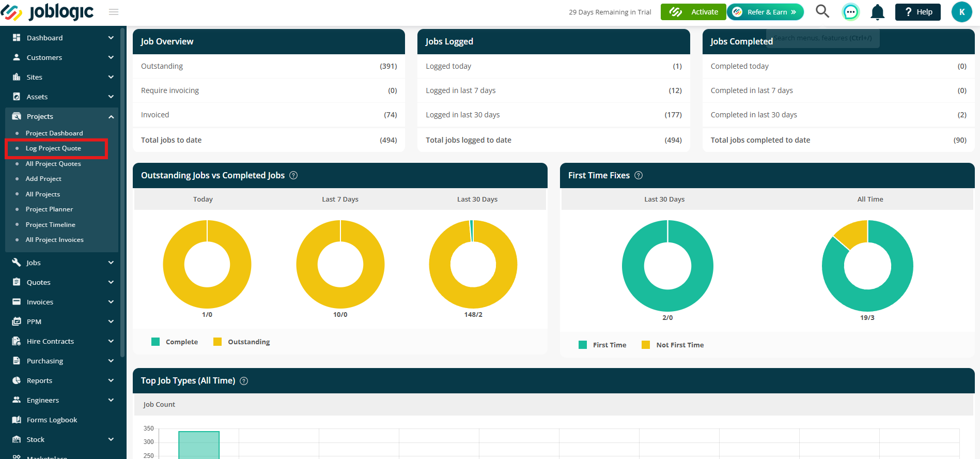
Task: Open the search magnifier icon
Action: tap(822, 11)
